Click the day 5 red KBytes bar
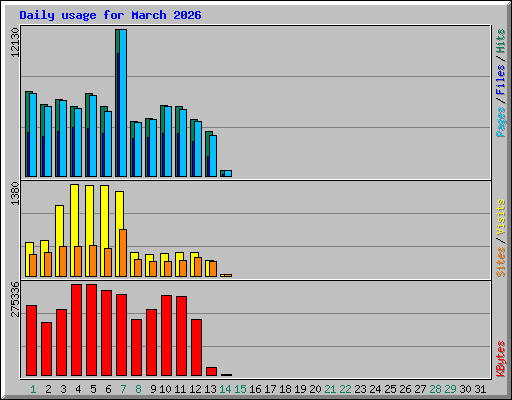The image size is (512, 400). coord(91,330)
